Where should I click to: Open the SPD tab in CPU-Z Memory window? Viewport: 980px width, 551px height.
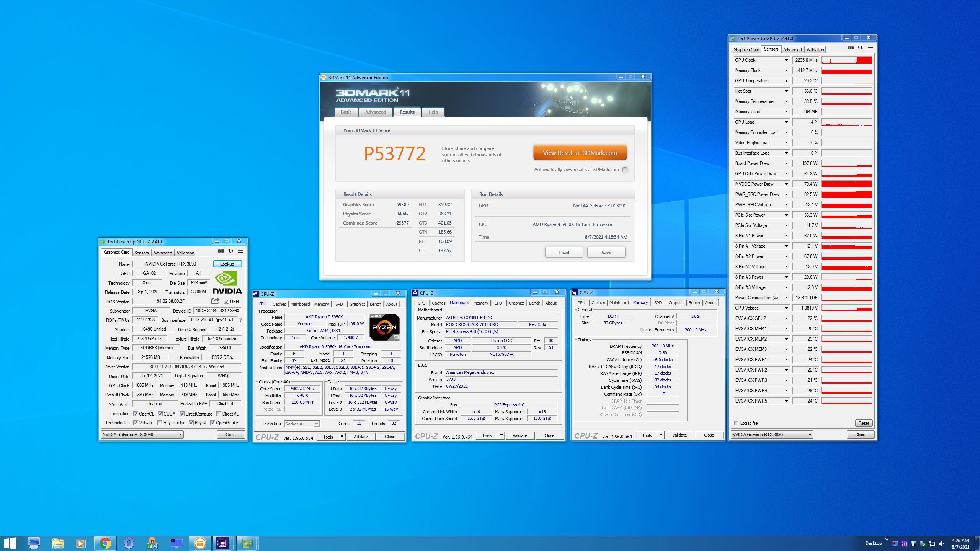[658, 303]
